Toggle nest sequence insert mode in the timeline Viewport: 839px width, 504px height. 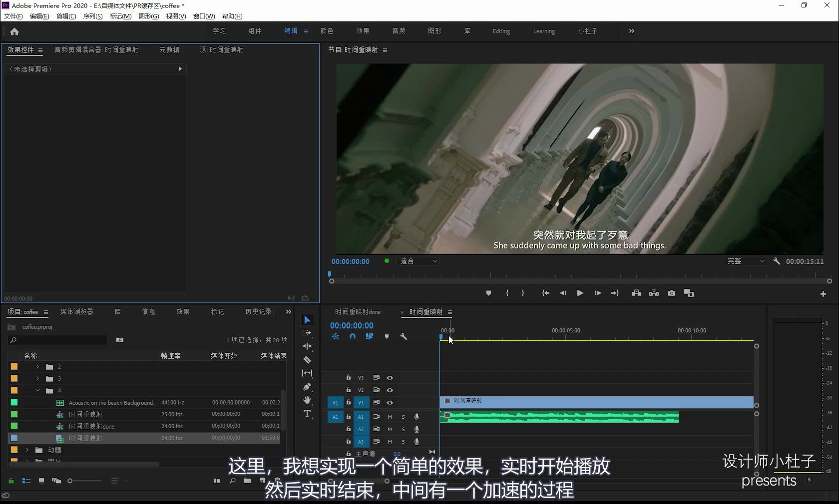coord(336,337)
